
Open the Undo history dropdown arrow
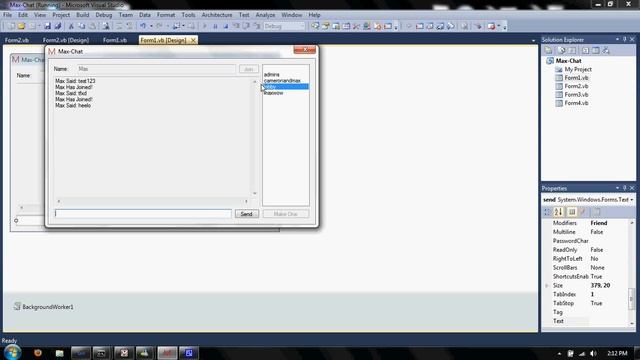coord(151,26)
